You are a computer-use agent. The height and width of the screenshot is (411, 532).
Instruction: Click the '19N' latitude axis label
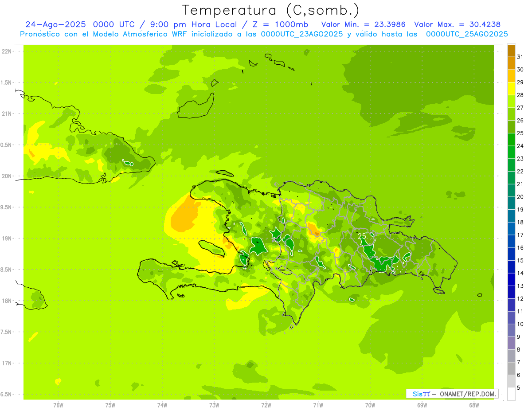[x=7, y=239]
